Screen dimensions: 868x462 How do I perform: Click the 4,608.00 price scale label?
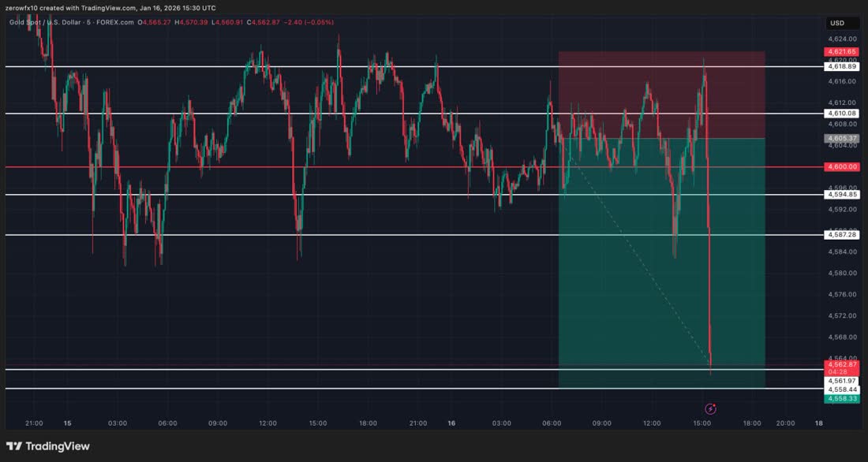pos(841,124)
